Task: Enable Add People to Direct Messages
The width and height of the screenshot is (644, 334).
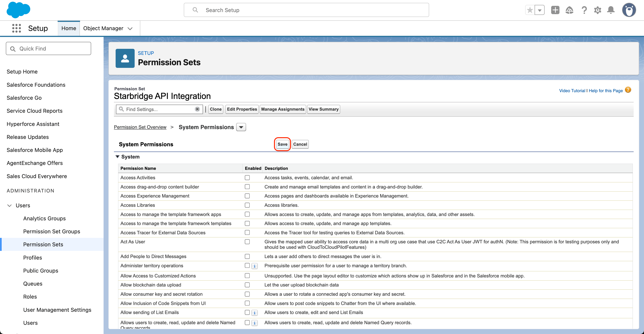Action: click(247, 257)
